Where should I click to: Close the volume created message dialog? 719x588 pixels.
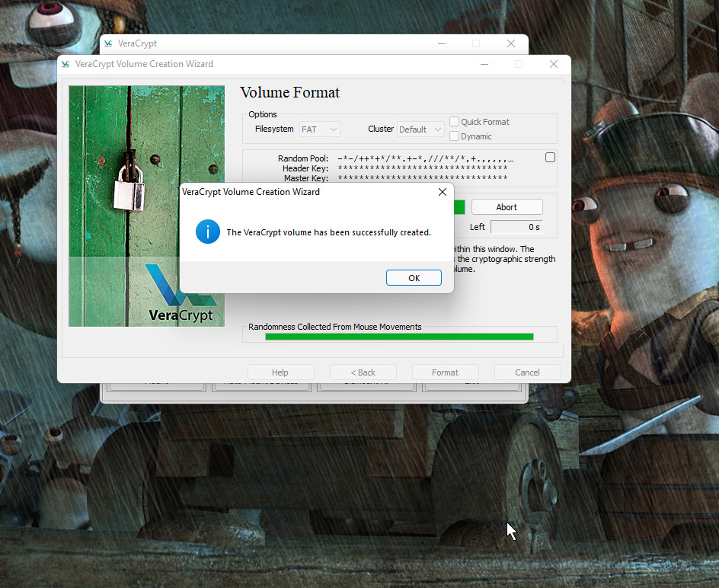442,192
